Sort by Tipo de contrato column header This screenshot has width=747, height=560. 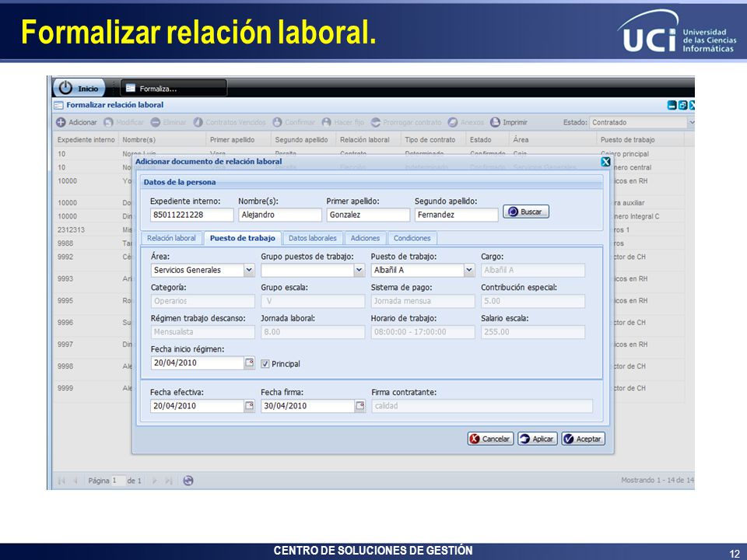[x=433, y=139]
